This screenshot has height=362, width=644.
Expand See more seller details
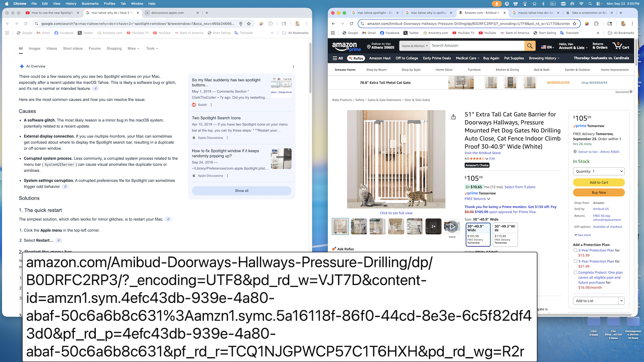(x=583, y=235)
